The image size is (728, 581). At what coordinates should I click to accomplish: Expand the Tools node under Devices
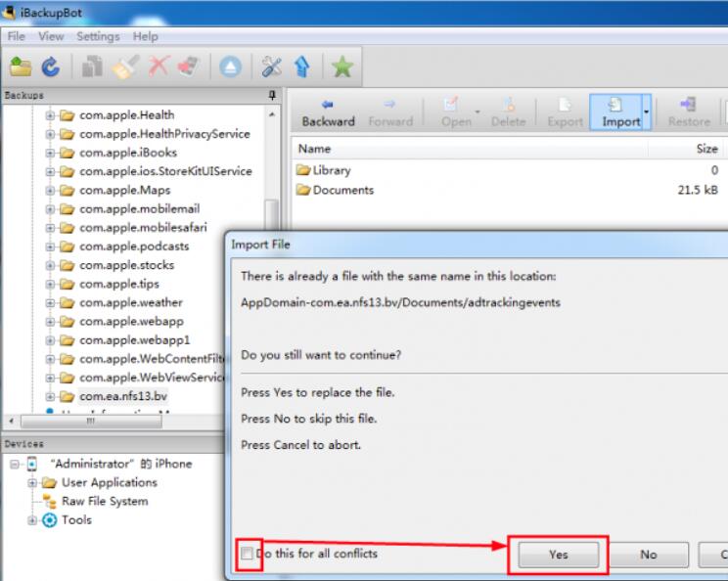click(x=32, y=519)
